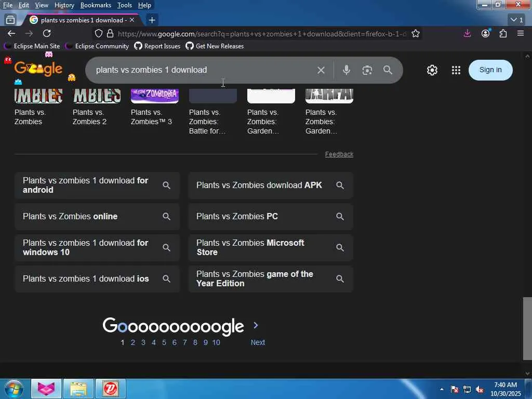Click the Feedback link
Screen dimensions: 532x399
tap(339, 154)
